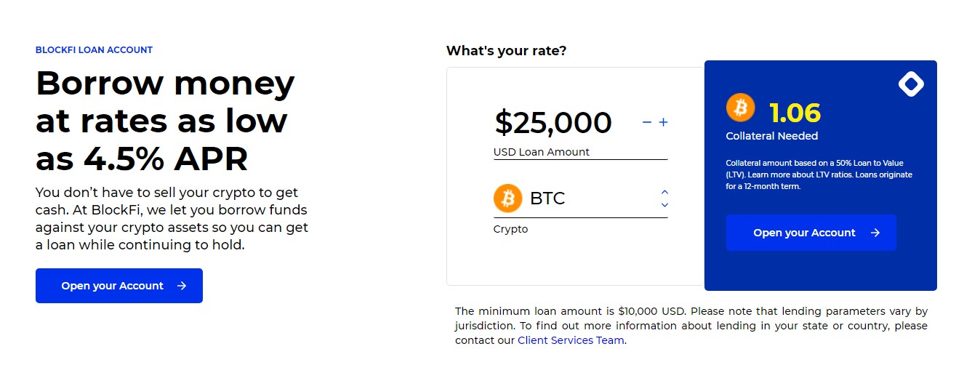Viewport: 980px width, 389px height.
Task: Click the 1.06 collateral value
Action: [795, 113]
